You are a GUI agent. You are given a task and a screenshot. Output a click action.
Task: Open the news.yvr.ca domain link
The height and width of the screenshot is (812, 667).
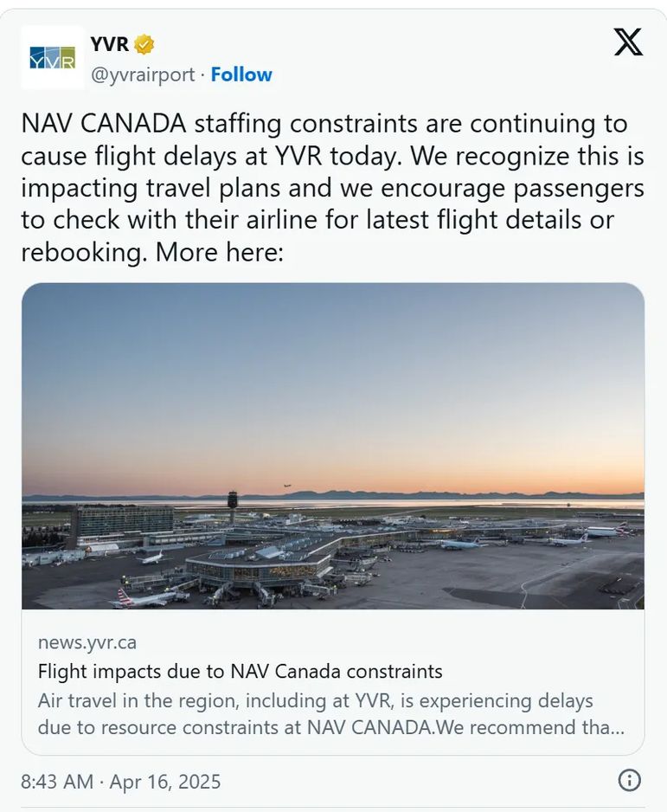point(87,642)
